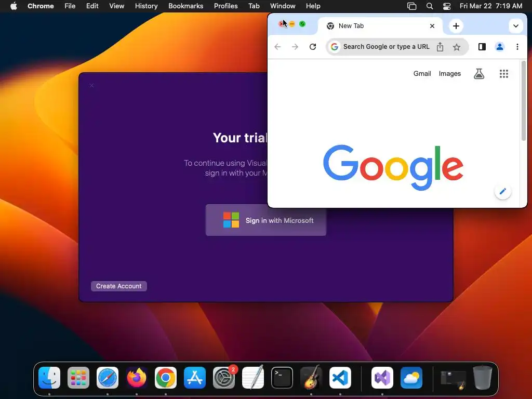Click the Stage Manager menu bar icon

click(411, 6)
